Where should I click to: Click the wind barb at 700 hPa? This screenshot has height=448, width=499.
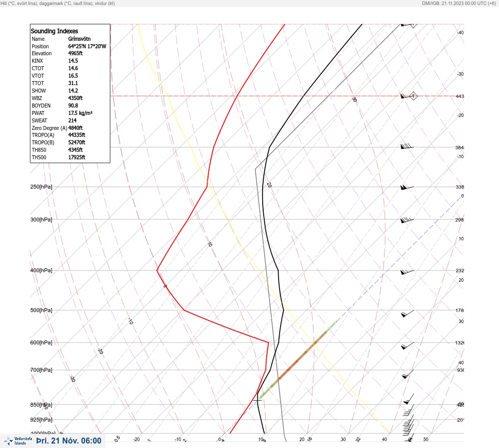tap(407, 374)
